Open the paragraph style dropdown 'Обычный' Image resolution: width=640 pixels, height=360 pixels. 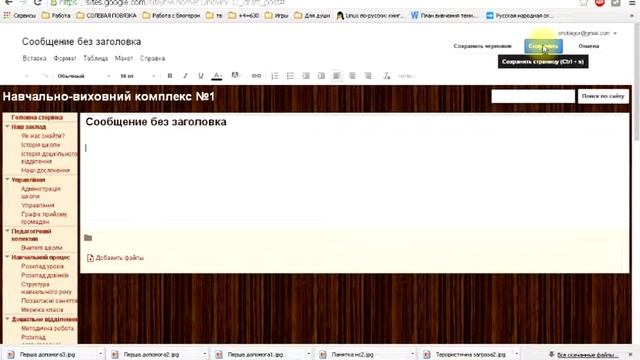click(x=83, y=76)
